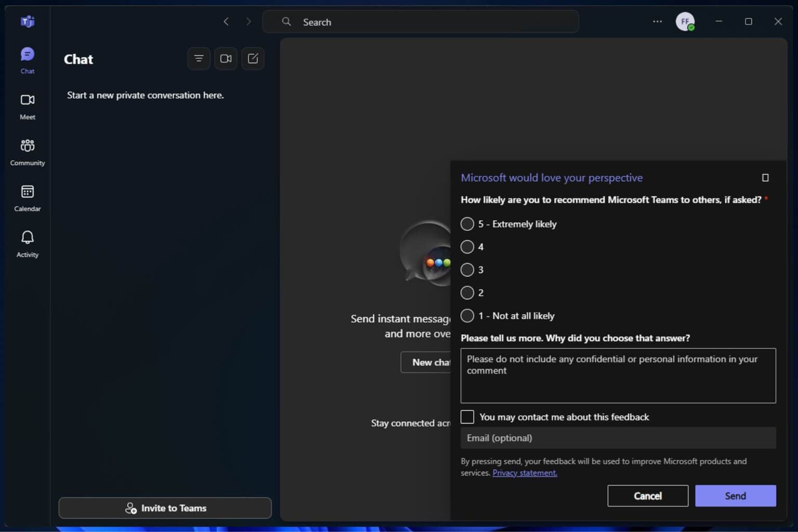Viewport: 798px width, 532px height.
Task: Click the Microsoft Teams logo icon
Action: 28,21
